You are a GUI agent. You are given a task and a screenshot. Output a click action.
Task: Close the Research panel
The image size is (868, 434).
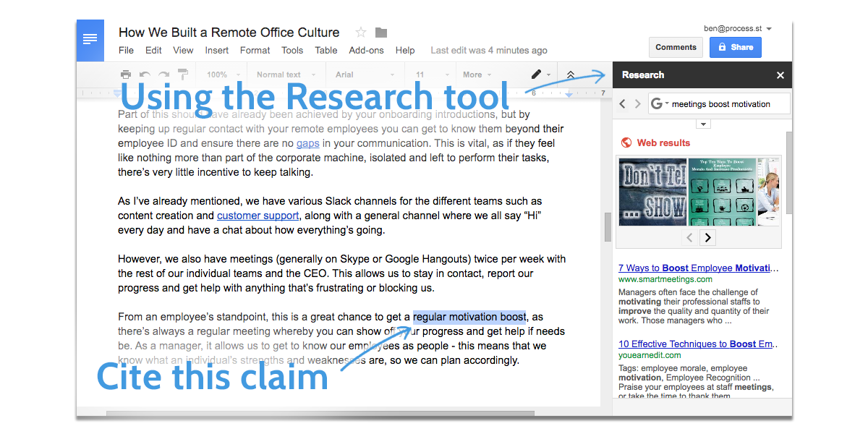(x=780, y=75)
